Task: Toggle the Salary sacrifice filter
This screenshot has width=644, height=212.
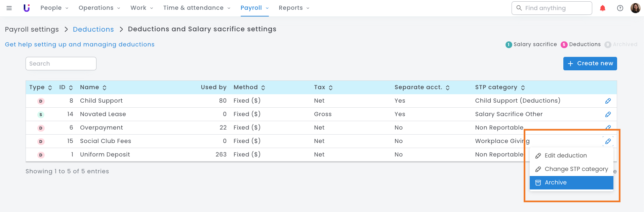Action: point(531,44)
